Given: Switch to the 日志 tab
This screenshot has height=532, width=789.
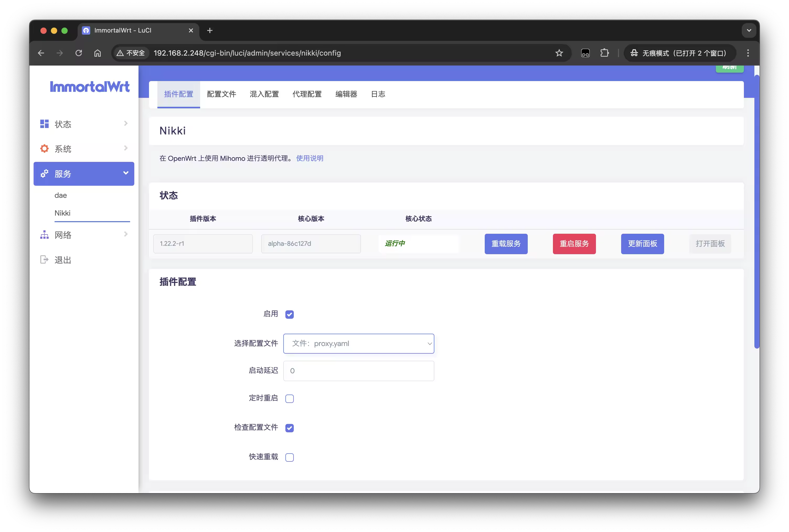Looking at the screenshot, I should coord(378,94).
